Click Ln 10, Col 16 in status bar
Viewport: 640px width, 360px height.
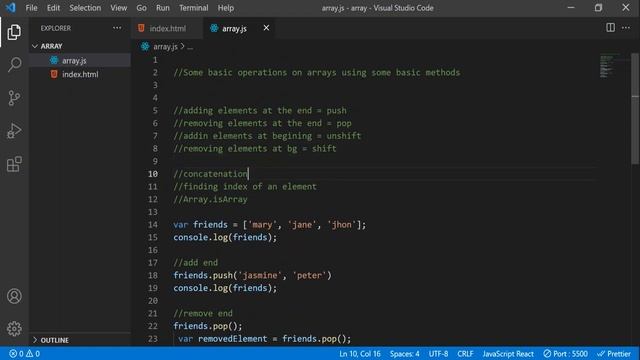360,354
